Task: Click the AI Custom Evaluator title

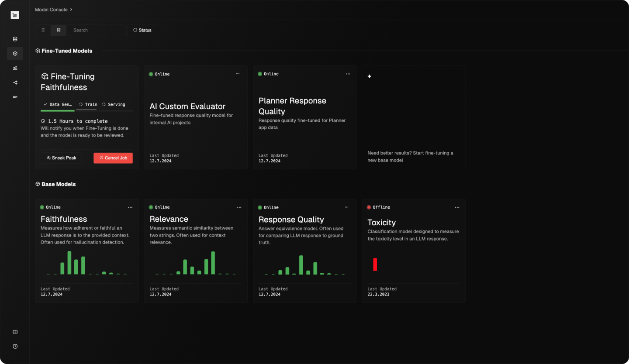Action: (187, 106)
